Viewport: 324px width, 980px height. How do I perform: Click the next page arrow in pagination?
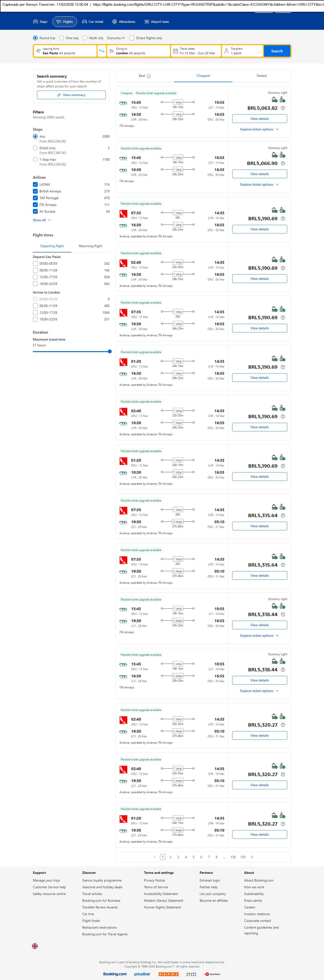[252, 857]
